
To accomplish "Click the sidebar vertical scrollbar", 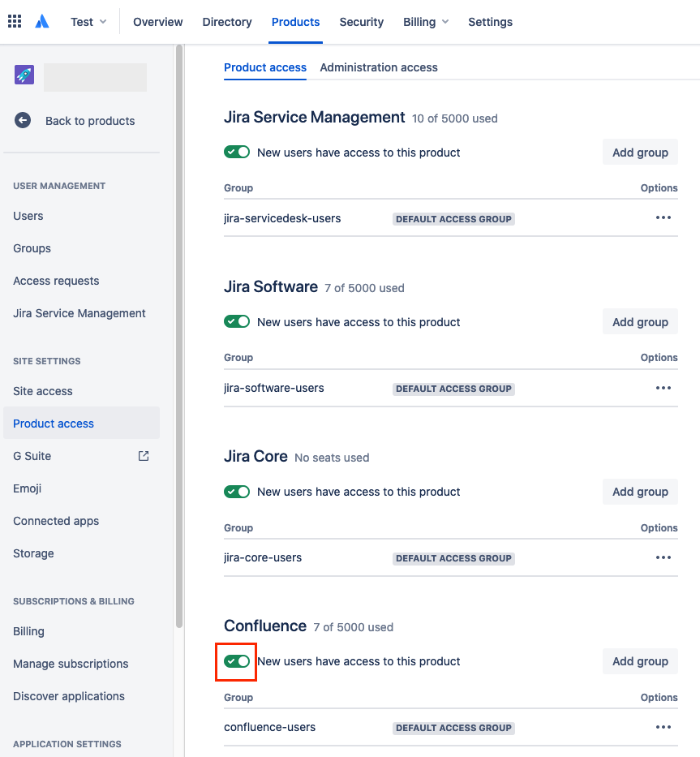I will 179,336.
